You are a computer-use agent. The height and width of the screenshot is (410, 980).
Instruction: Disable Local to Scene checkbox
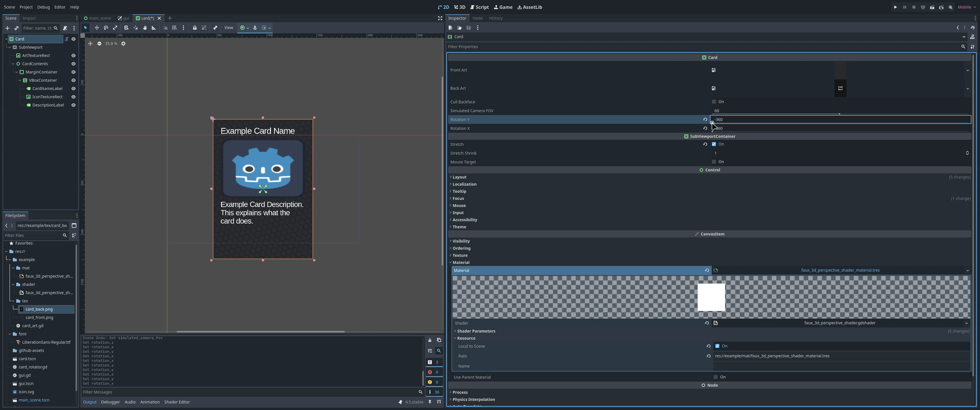(717, 346)
